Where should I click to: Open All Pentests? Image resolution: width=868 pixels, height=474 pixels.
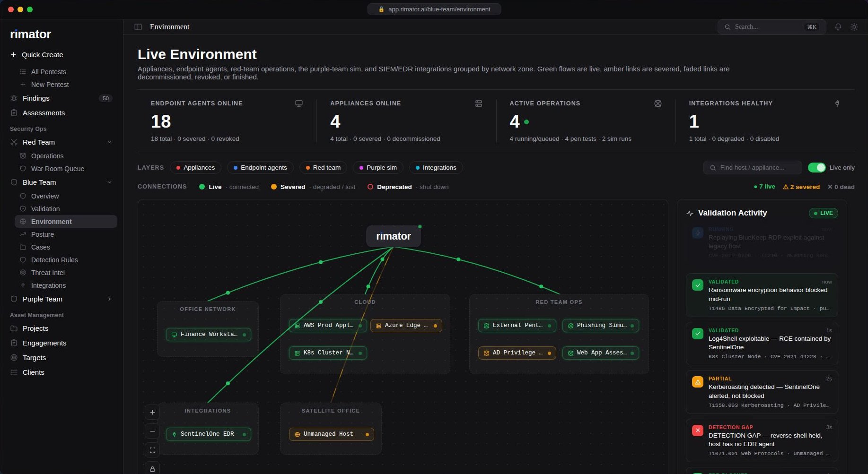[x=66, y=72]
